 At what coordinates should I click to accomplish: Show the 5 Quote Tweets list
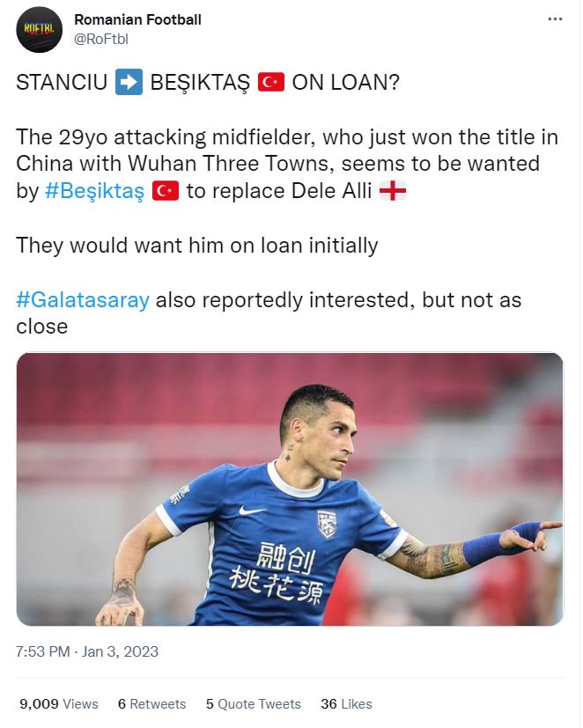(253, 704)
